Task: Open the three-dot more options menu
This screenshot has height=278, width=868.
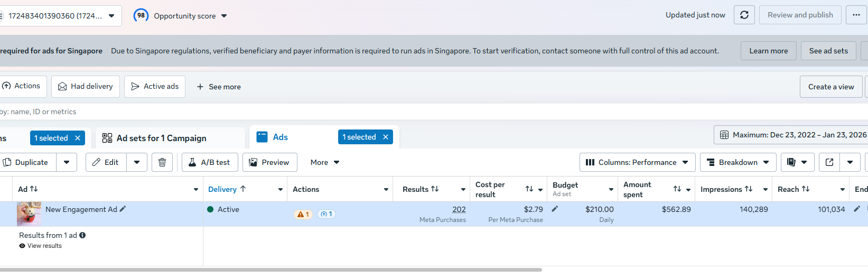Action: pyautogui.click(x=856, y=15)
